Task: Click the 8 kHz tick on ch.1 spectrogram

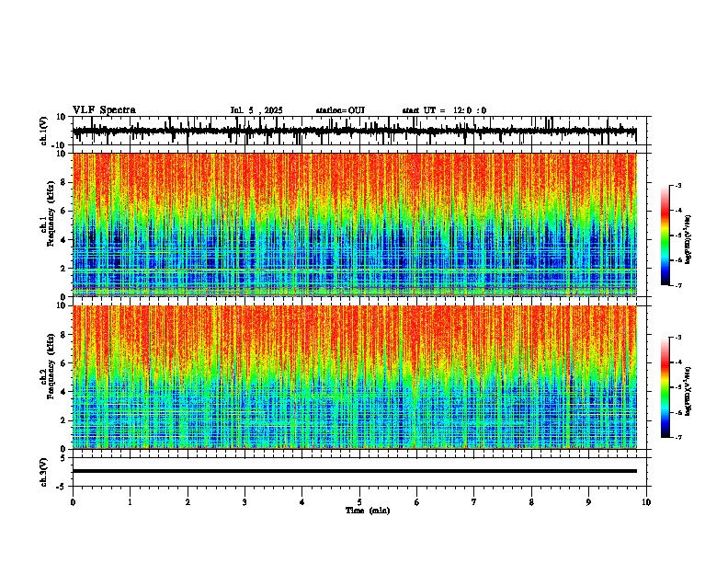Action: coord(64,182)
